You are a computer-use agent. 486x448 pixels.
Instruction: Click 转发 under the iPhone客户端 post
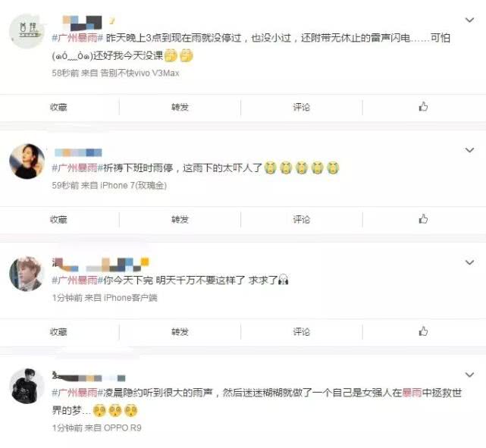tap(180, 332)
